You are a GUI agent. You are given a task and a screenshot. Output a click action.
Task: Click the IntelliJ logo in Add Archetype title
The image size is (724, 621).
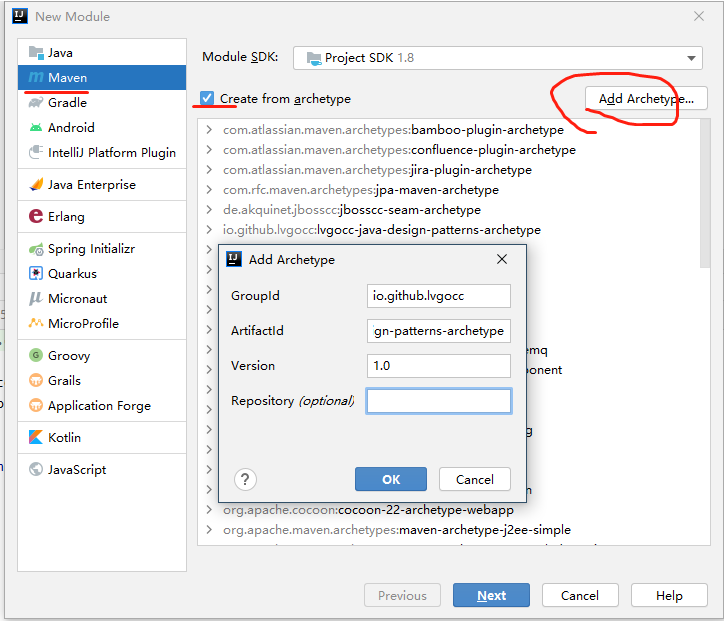[x=234, y=259]
